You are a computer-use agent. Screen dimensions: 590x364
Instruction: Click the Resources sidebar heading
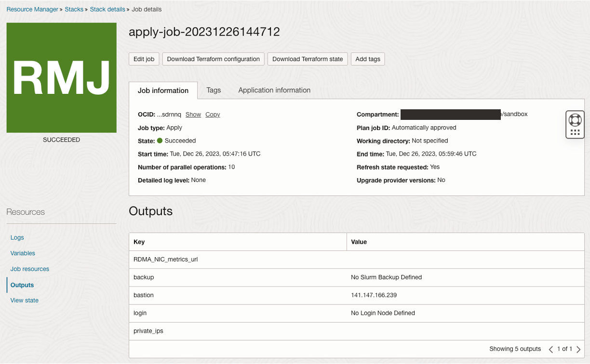click(26, 212)
